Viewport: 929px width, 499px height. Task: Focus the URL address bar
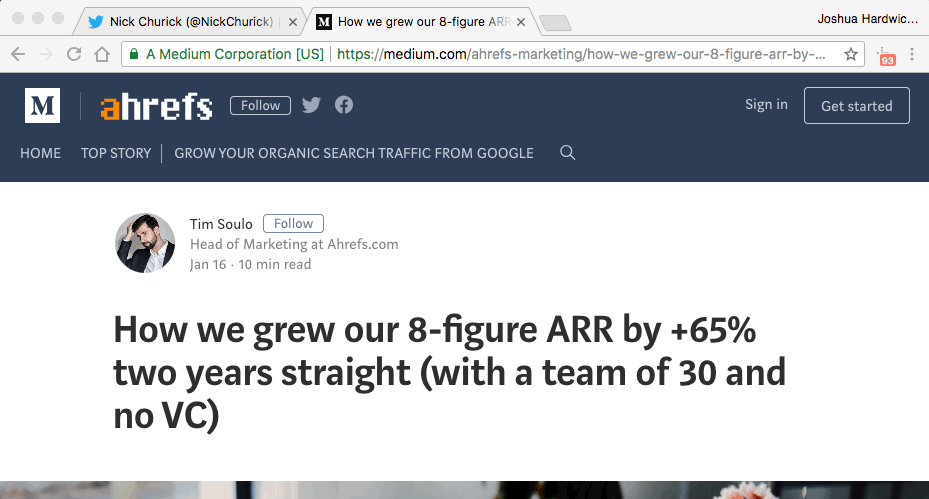pyautogui.click(x=492, y=54)
